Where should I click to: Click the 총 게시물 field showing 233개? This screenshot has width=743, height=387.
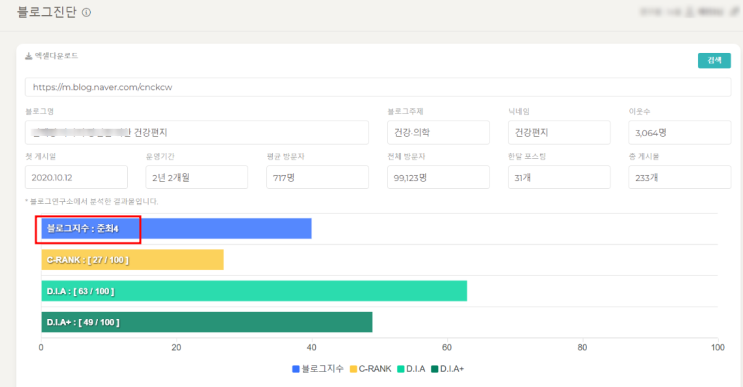[680, 177]
